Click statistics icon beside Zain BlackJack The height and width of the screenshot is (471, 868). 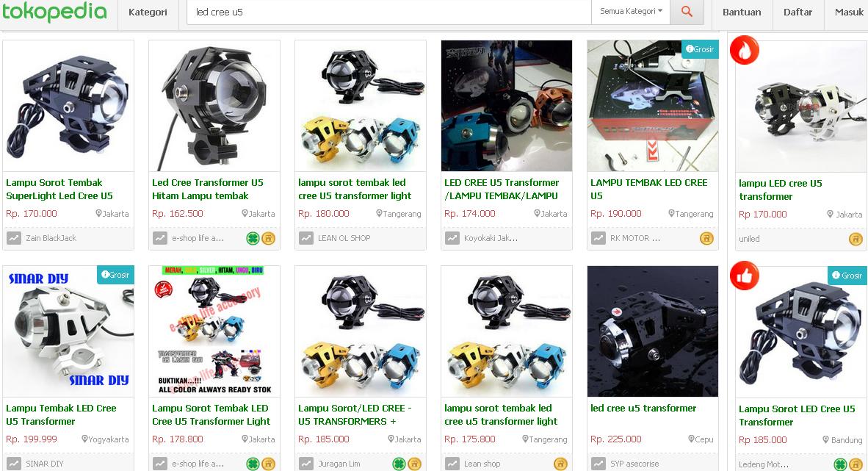point(14,238)
